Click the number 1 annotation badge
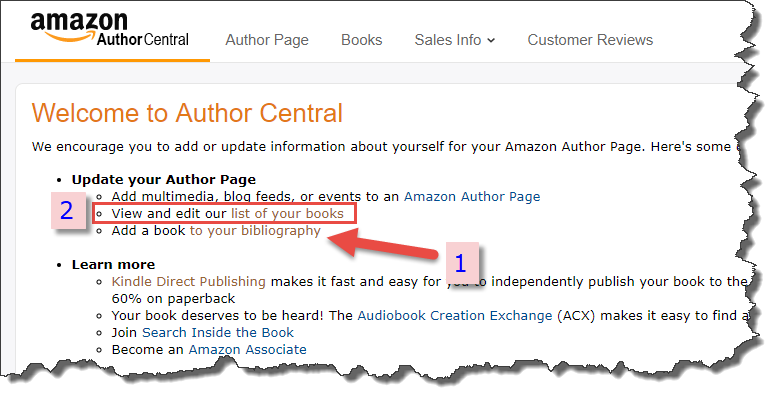Viewport: 780px width, 401px height. (462, 263)
